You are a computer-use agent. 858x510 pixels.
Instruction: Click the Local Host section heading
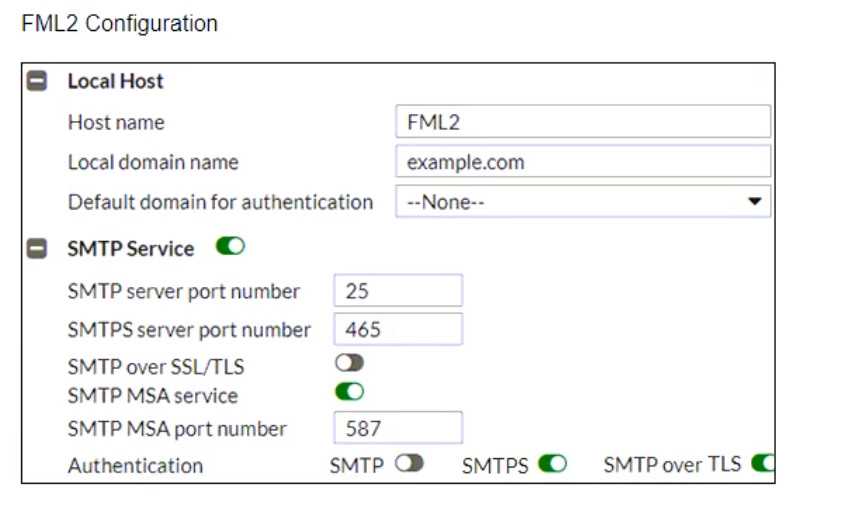coord(115,82)
